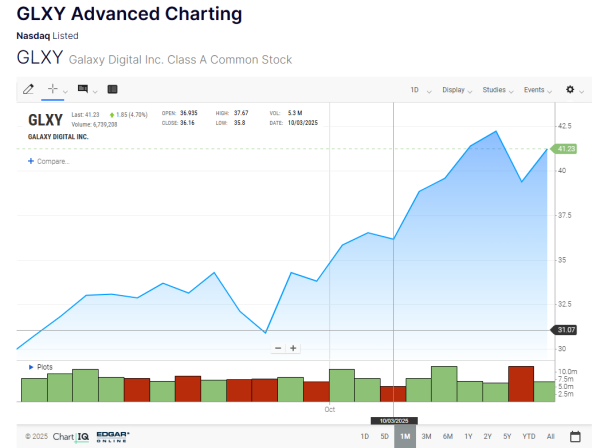
Task: Click the dark square table view icon
Action: (112, 89)
